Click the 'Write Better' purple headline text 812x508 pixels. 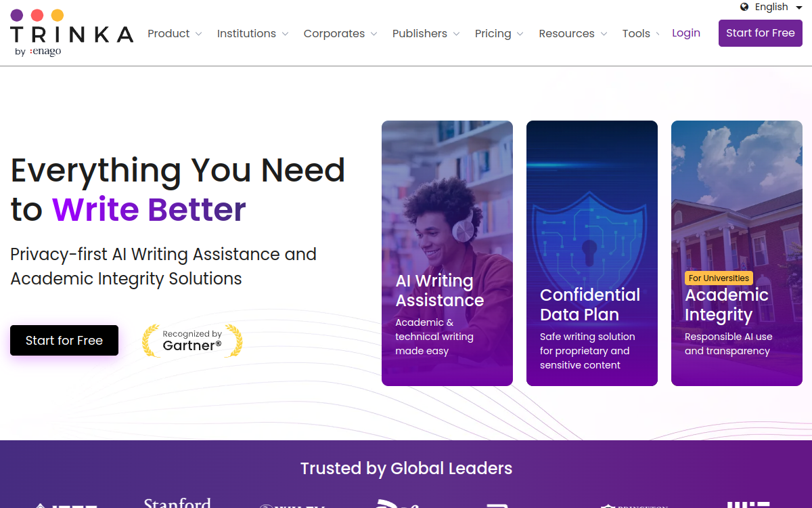tap(149, 209)
